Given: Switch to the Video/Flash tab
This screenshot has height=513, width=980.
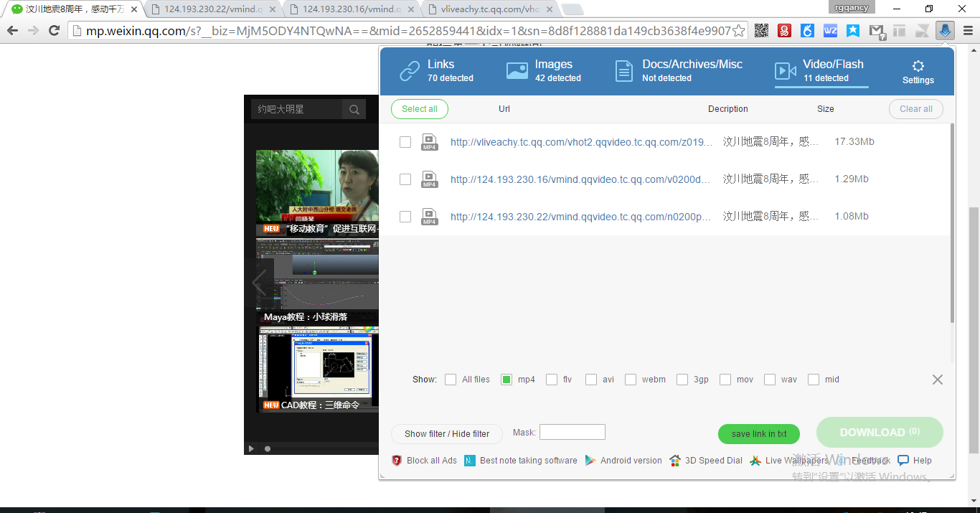Looking at the screenshot, I should tap(821, 71).
